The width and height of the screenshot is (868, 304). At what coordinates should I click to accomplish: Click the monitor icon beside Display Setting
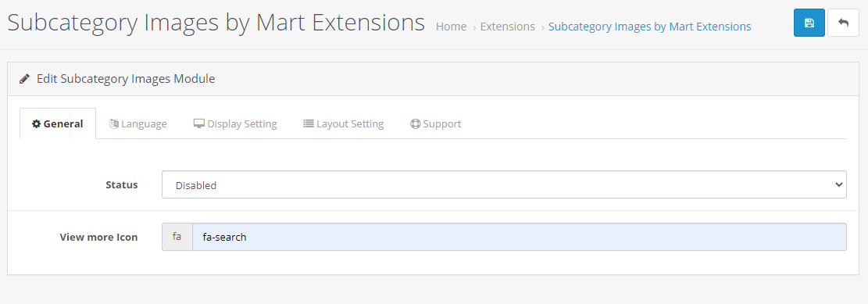pos(198,123)
